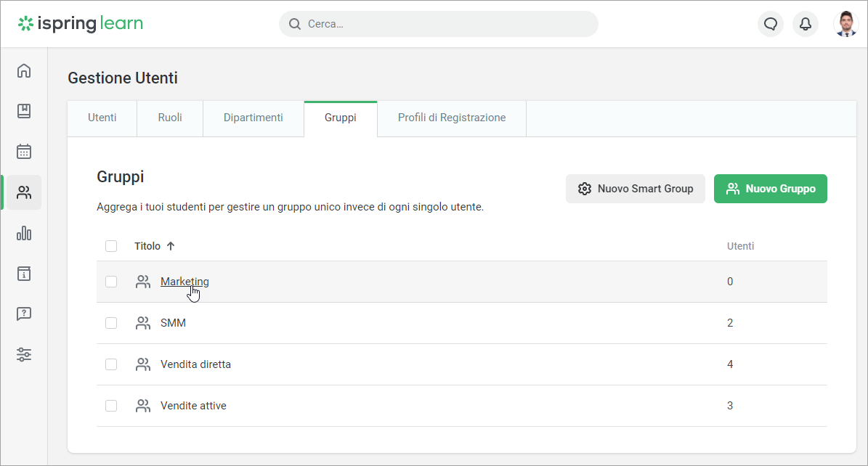
Task: Click the Nuovo Gruppo button
Action: tap(770, 189)
